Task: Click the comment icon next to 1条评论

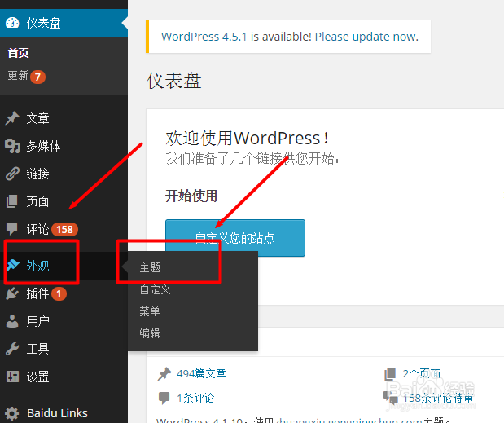Action: coord(164,399)
